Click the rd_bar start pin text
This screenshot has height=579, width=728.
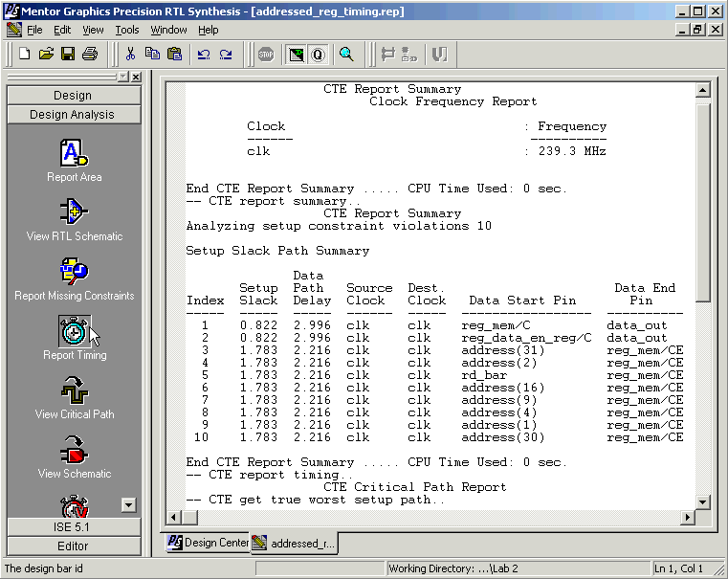[484, 375]
